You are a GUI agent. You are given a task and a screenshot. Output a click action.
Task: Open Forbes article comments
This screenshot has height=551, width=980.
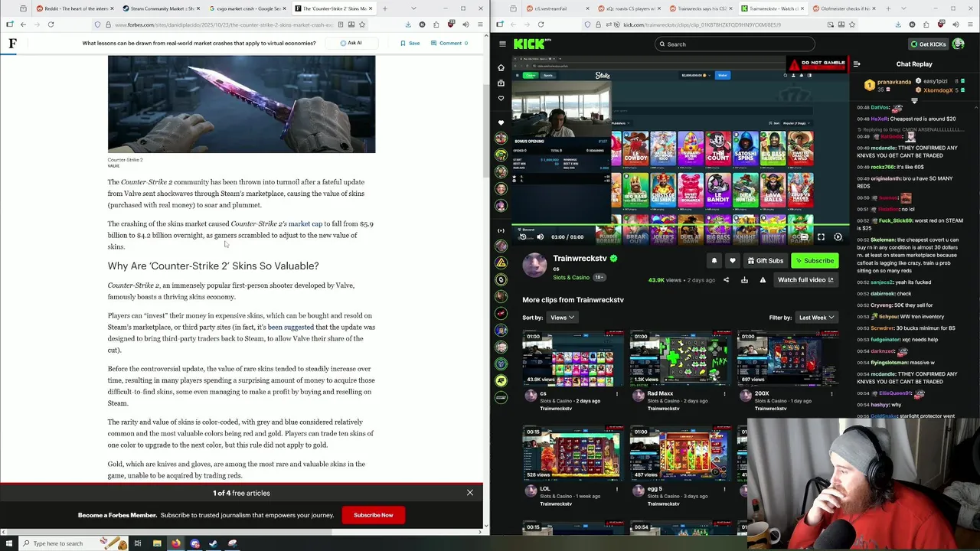[450, 43]
